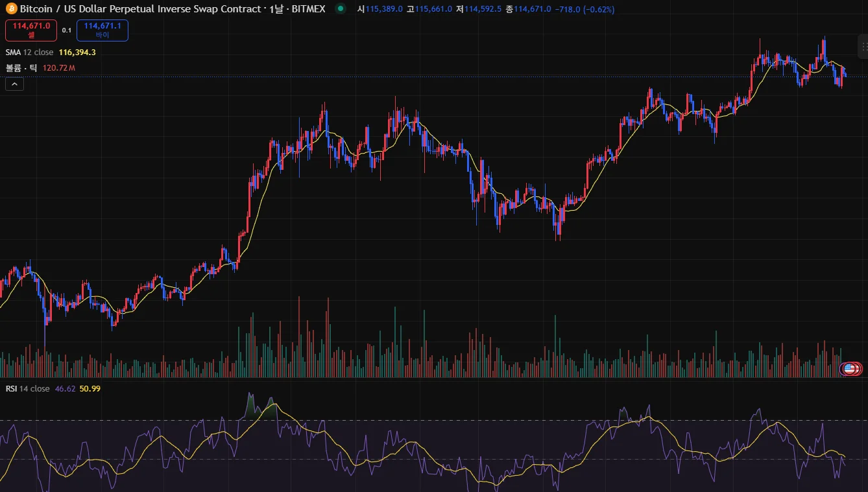
Task: Click the yellow SMA value 116,394.3
Action: click(x=77, y=53)
